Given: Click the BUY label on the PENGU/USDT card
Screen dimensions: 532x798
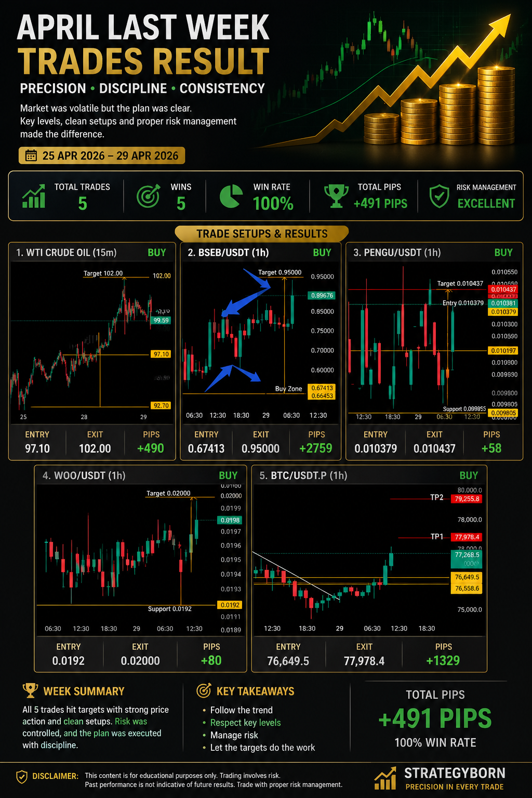Looking at the screenshot, I should click(503, 252).
